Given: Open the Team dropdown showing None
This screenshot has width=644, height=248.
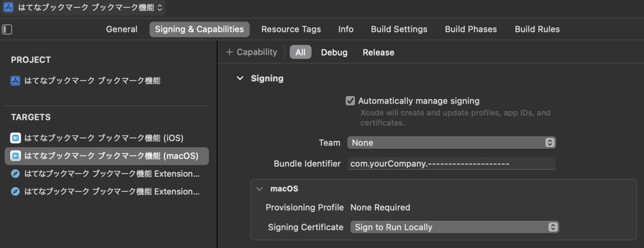Looking at the screenshot, I should click(451, 142).
